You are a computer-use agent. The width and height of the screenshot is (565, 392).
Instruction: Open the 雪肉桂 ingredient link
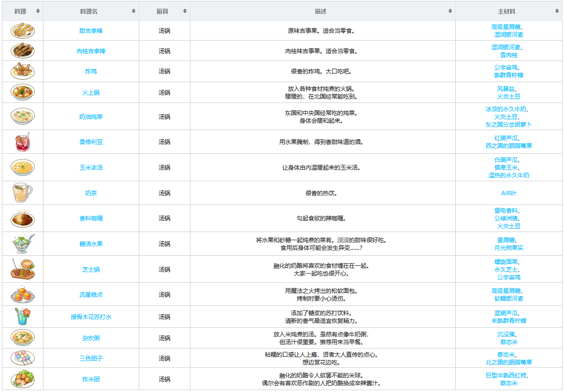click(508, 55)
